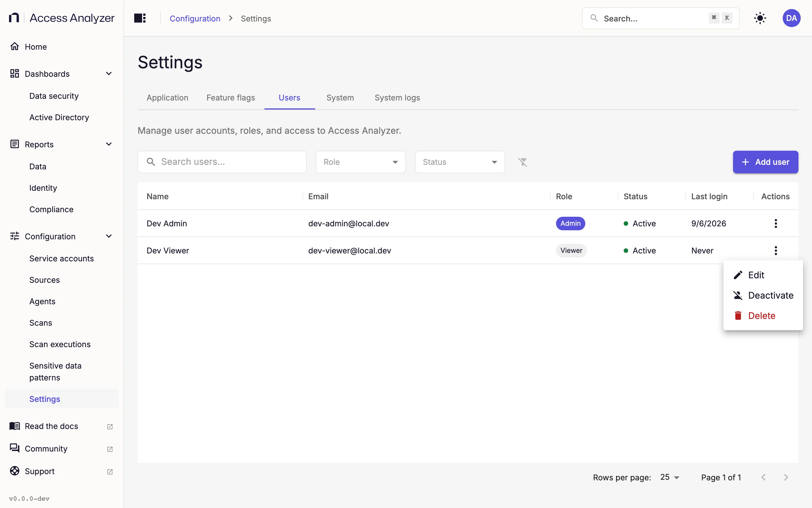Open Identity reports in sidebar

43,188
